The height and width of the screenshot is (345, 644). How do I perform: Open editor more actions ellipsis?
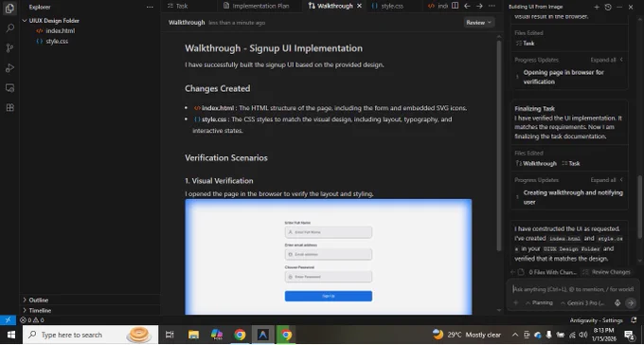(x=492, y=6)
